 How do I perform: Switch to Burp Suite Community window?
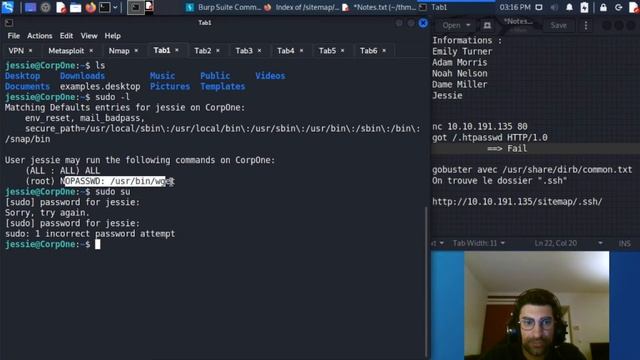[x=223, y=7]
